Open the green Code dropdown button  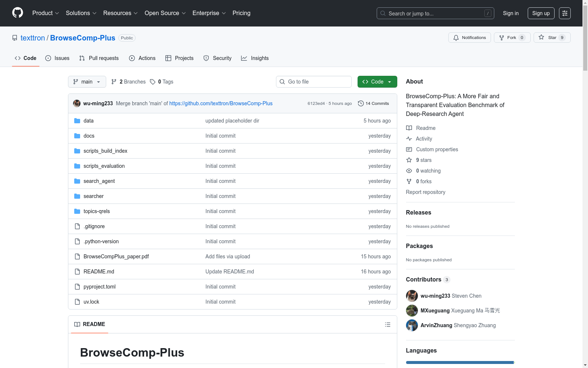click(377, 82)
